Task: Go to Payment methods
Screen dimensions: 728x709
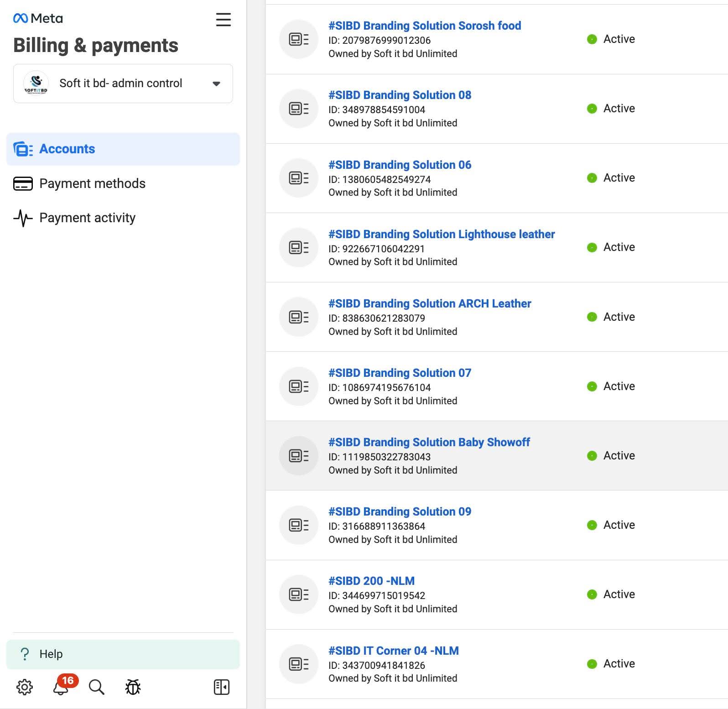Action: [x=123, y=183]
